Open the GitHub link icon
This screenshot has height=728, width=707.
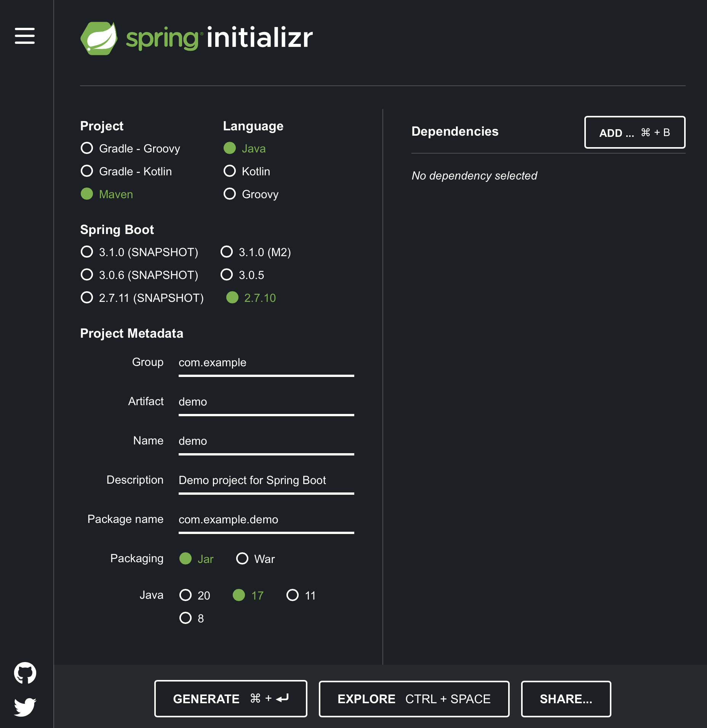click(25, 673)
